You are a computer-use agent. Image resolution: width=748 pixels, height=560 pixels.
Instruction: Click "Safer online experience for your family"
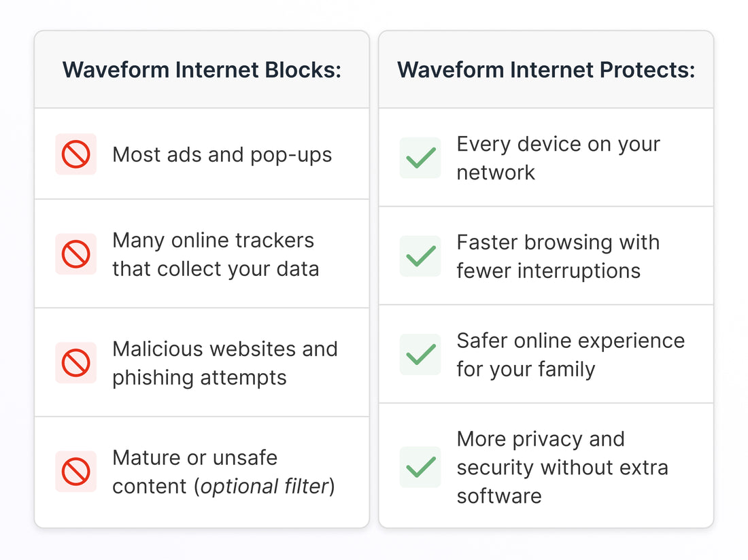(571, 354)
